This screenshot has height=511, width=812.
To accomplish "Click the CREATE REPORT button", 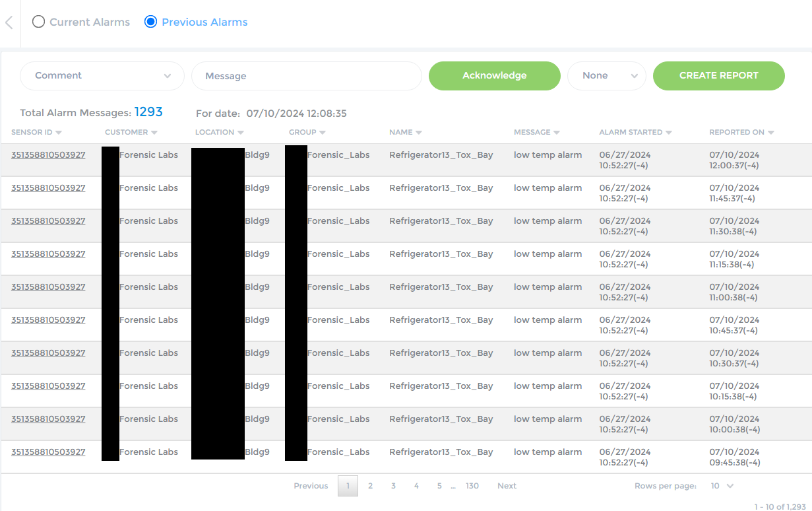I will pyautogui.click(x=718, y=76).
